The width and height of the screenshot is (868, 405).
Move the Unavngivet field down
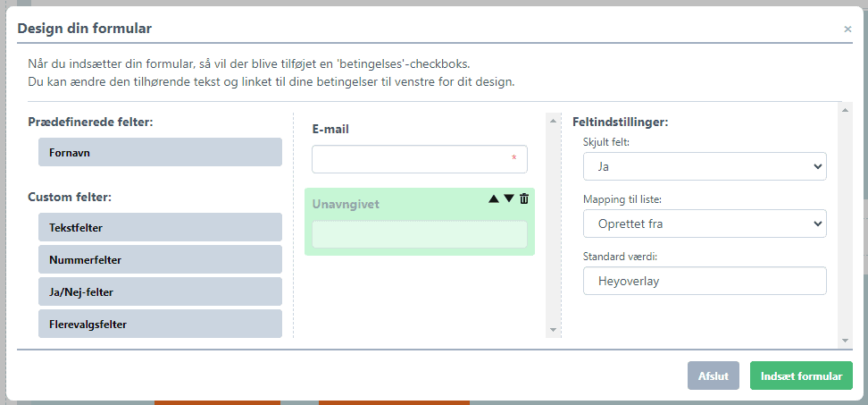pos(509,198)
